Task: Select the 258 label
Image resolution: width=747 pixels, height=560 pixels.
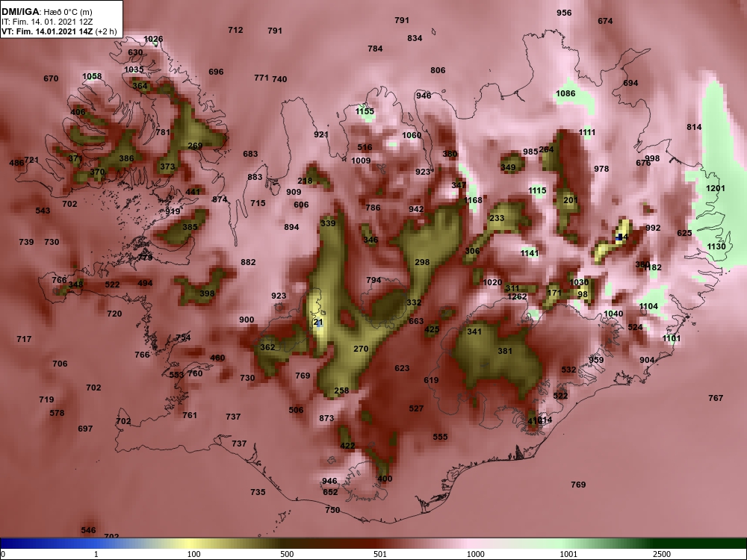Action: click(x=341, y=391)
